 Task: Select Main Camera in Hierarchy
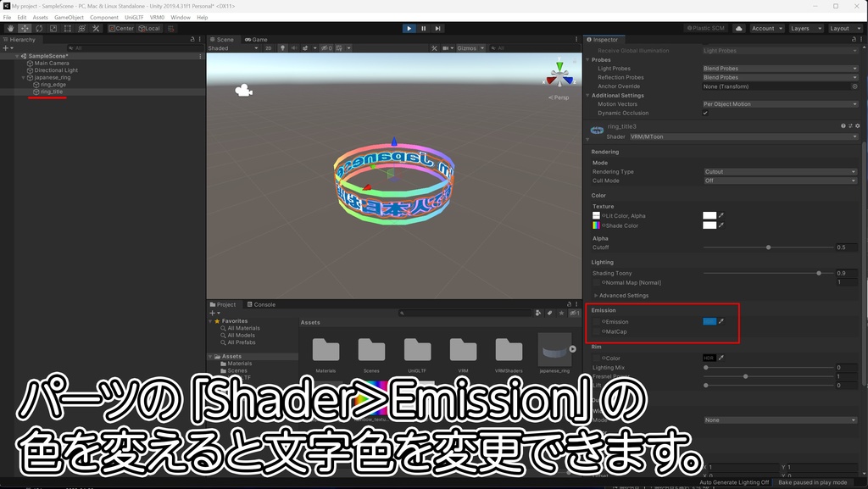pos(52,63)
